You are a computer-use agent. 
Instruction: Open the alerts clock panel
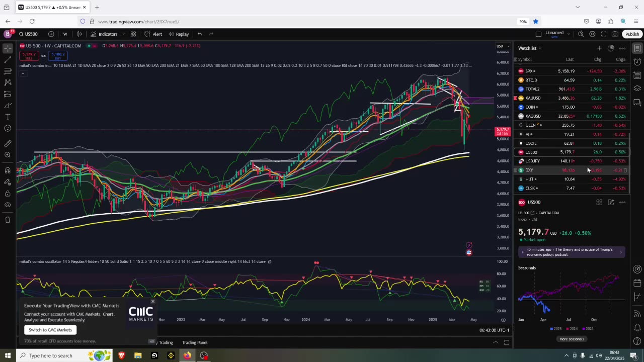pos(637,62)
